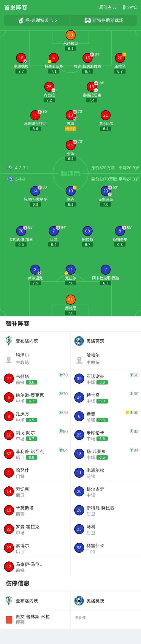The height and width of the screenshot is (644, 141).
Task: Expand the chevron beside referee name
Action: tap(56, 20)
